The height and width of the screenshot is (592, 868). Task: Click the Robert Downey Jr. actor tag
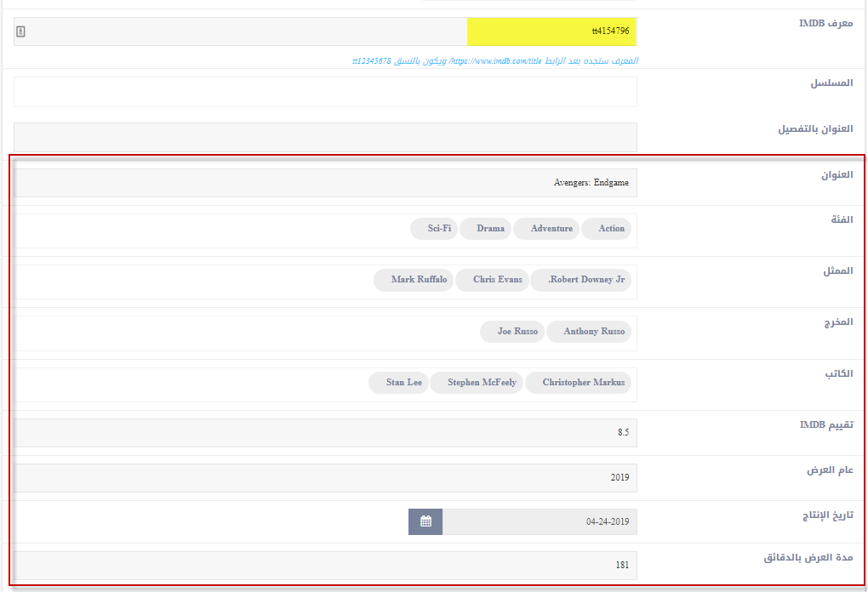pos(580,280)
